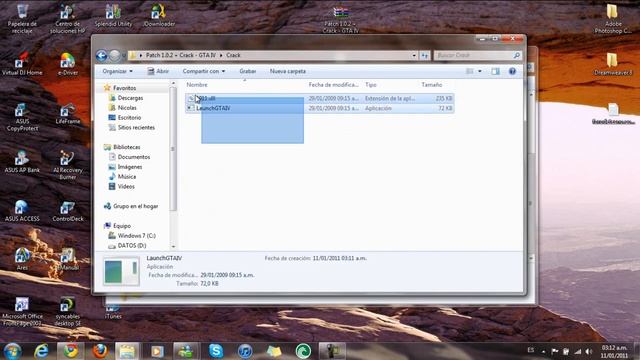Open LifeFrame desktop icon
The height and width of the screenshot is (360, 640).
tap(68, 113)
